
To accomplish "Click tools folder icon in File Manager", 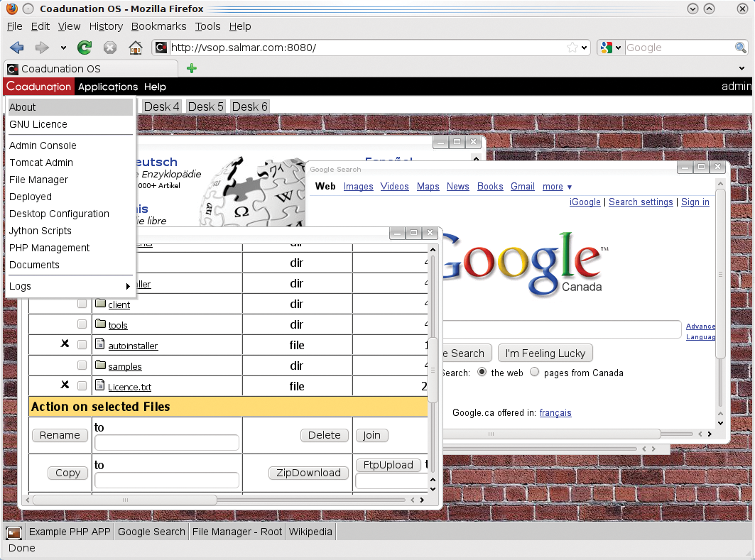I will 100,324.
